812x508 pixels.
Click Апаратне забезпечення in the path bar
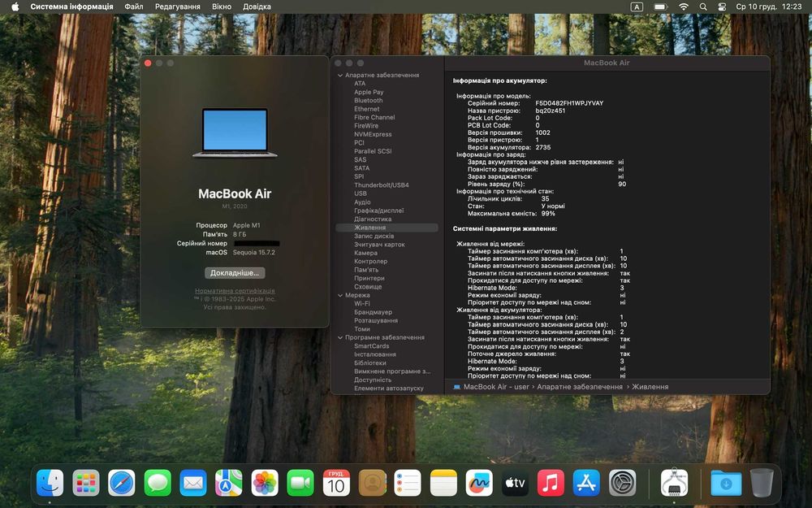(580, 387)
